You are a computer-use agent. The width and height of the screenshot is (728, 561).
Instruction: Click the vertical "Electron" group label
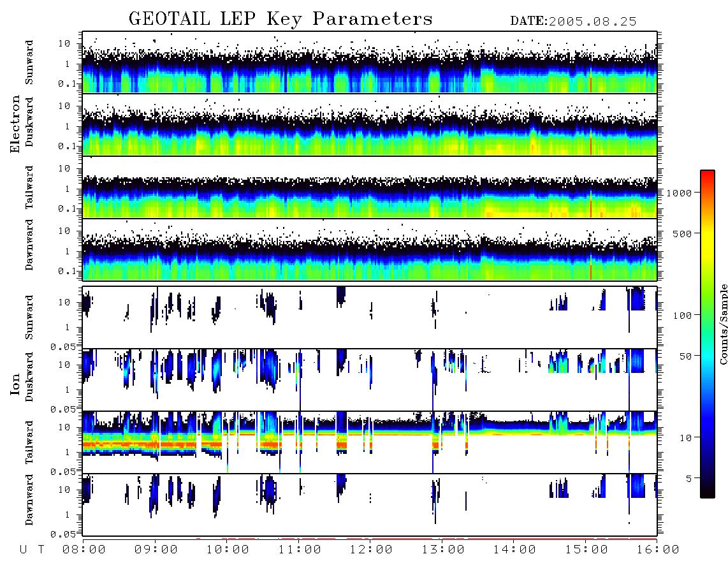(15, 124)
